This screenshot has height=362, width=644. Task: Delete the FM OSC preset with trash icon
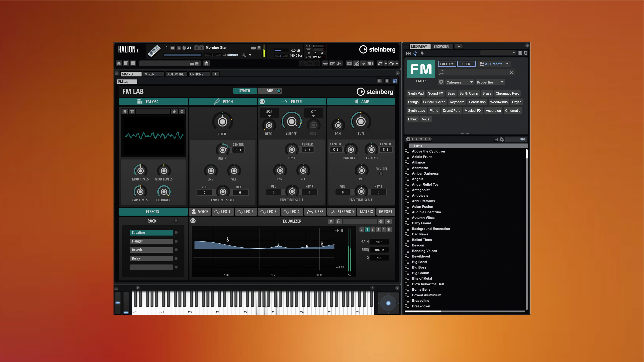click(132, 112)
